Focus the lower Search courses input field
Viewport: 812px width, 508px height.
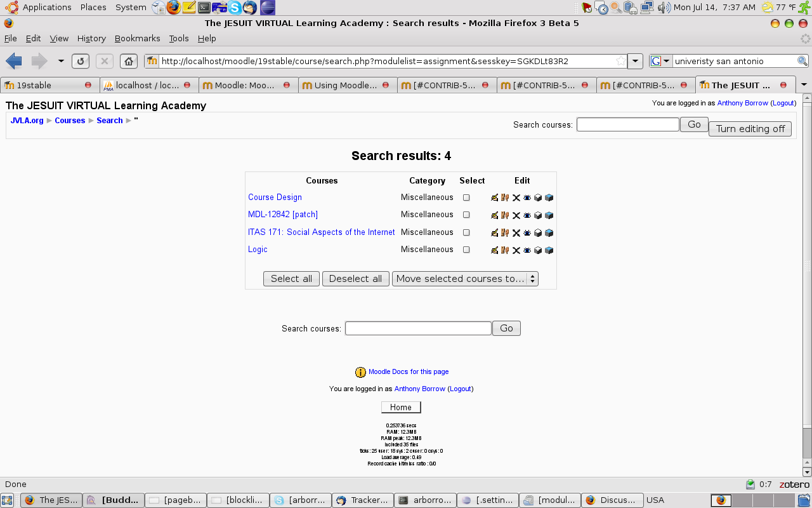(x=418, y=328)
